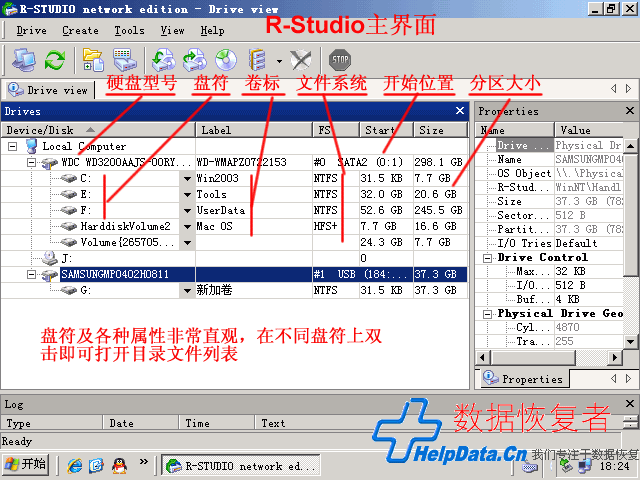Close the Drives panel

click(x=460, y=111)
